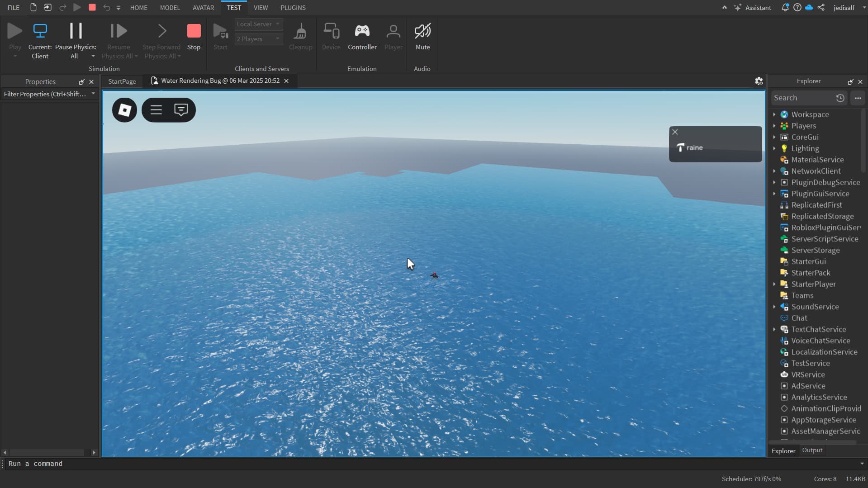Step forward physics simulation
The image size is (868, 488).
coord(161,35)
